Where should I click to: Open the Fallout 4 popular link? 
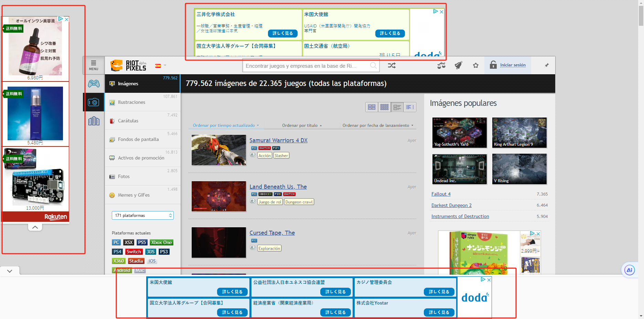coord(441,194)
